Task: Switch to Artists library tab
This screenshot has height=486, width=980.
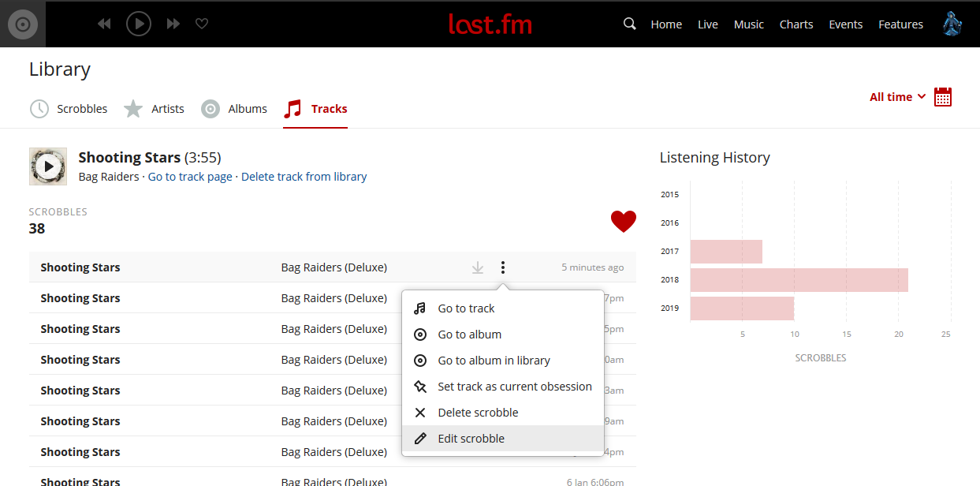Action: [x=154, y=109]
